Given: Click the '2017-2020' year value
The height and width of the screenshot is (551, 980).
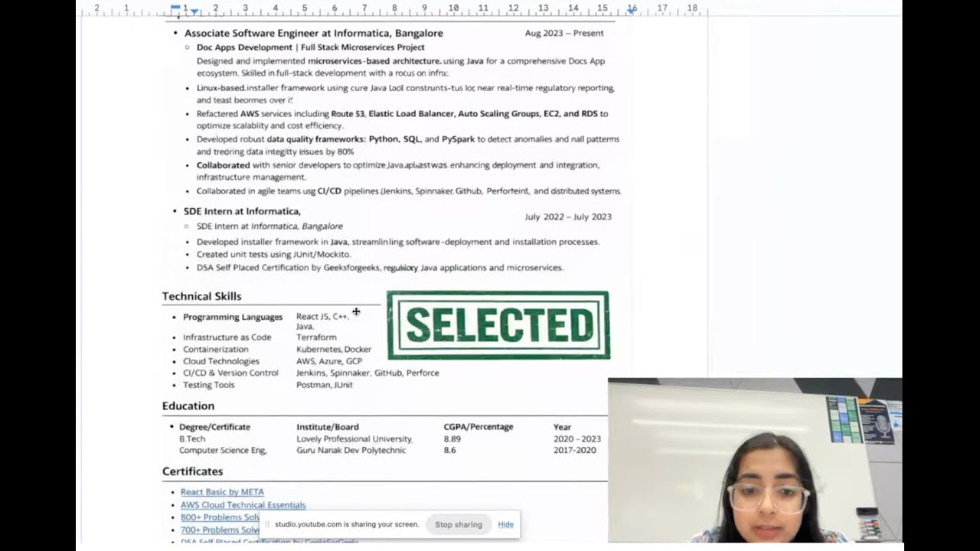Looking at the screenshot, I should [574, 451].
